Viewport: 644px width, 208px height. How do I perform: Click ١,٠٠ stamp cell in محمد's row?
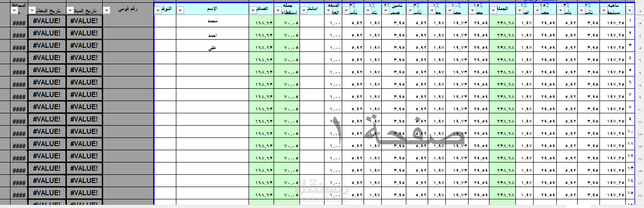pyautogui.click(x=333, y=21)
